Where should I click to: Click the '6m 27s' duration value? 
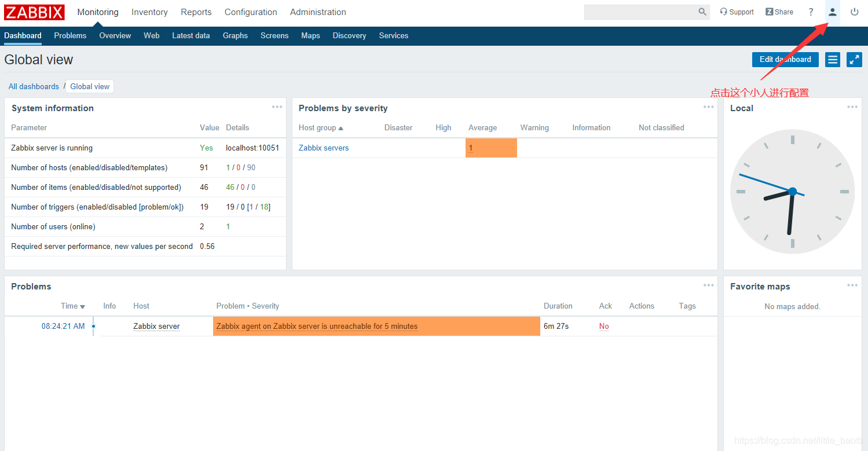click(556, 327)
